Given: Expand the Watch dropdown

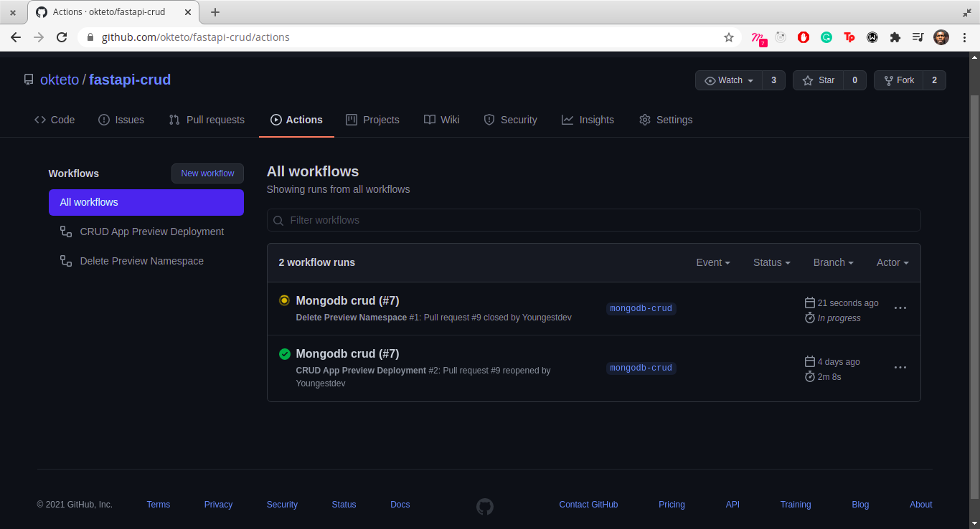Looking at the screenshot, I should (x=729, y=80).
